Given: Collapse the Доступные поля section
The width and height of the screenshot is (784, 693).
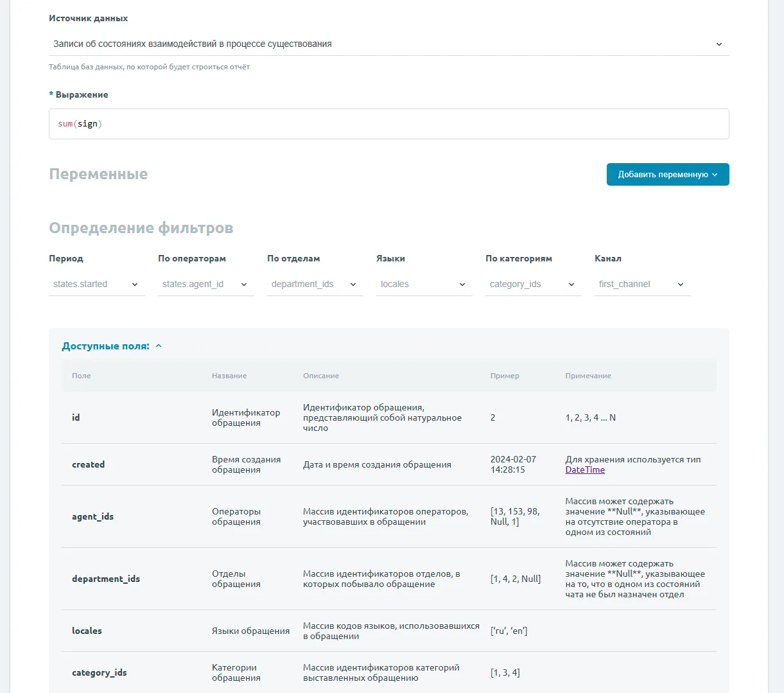Looking at the screenshot, I should (x=105, y=346).
